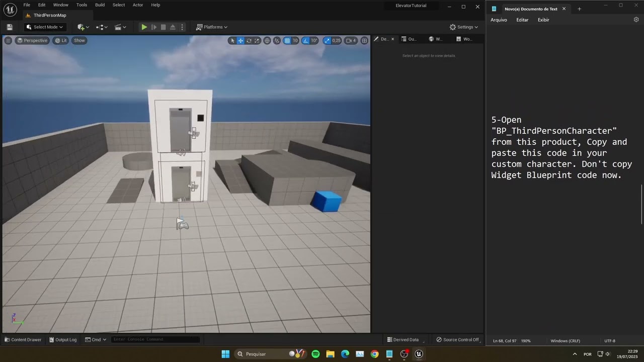The width and height of the screenshot is (644, 362).
Task: Click the Source Control Off button
Action: [458, 340]
